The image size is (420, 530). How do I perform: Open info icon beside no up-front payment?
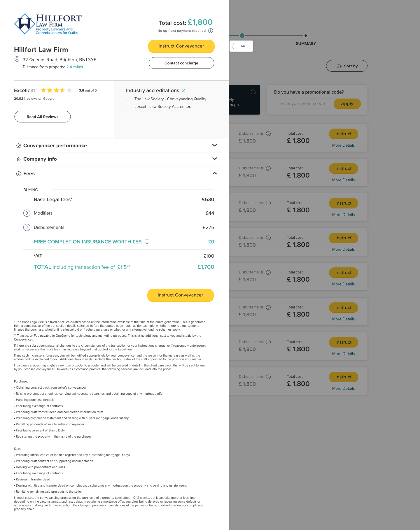211,31
